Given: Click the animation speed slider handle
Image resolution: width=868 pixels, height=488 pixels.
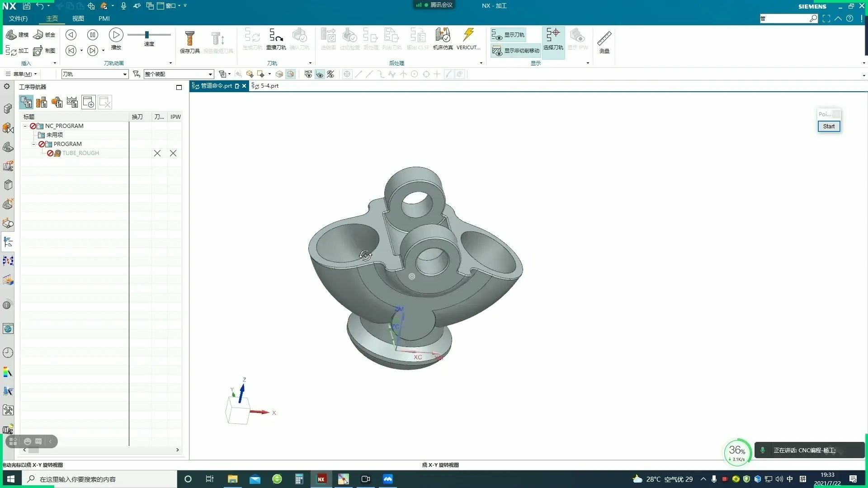Looking at the screenshot, I should [146, 35].
